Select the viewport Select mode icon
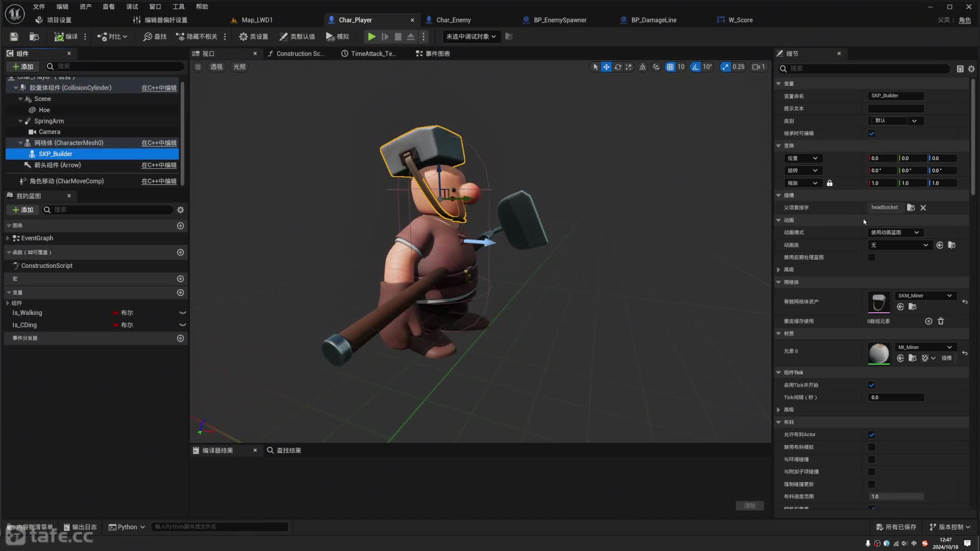980x551 pixels. tap(595, 67)
